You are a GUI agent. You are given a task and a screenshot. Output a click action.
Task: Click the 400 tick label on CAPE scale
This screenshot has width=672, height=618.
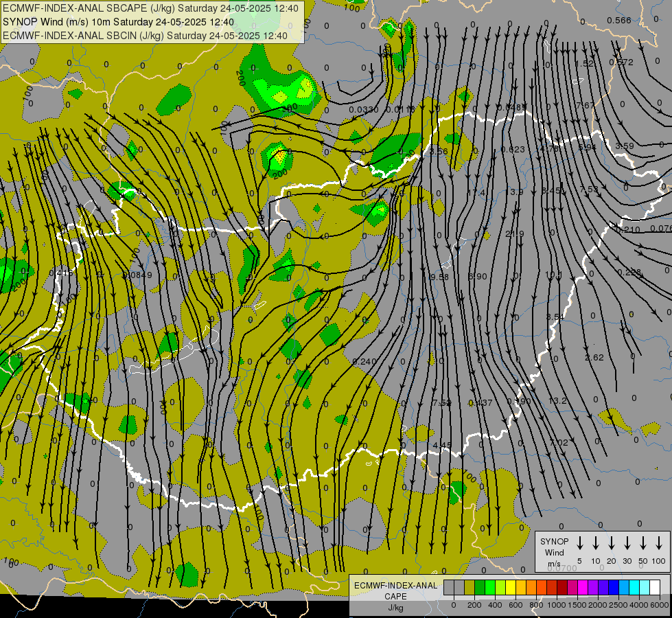[x=495, y=605]
